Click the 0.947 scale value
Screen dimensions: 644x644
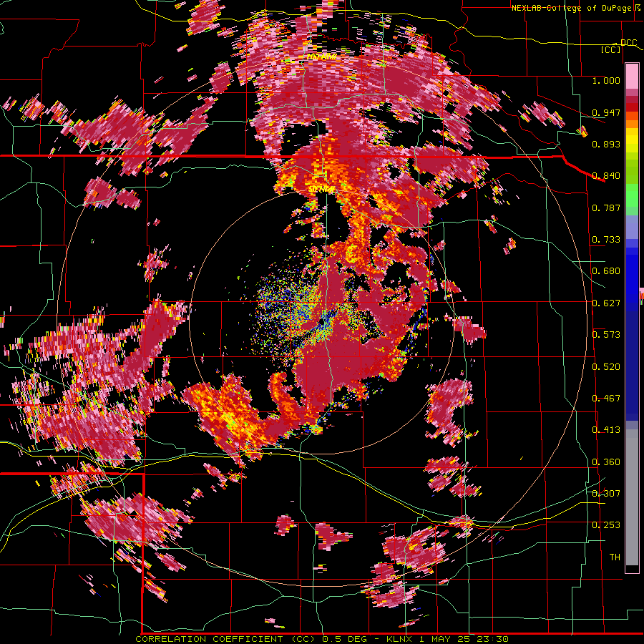coord(606,112)
